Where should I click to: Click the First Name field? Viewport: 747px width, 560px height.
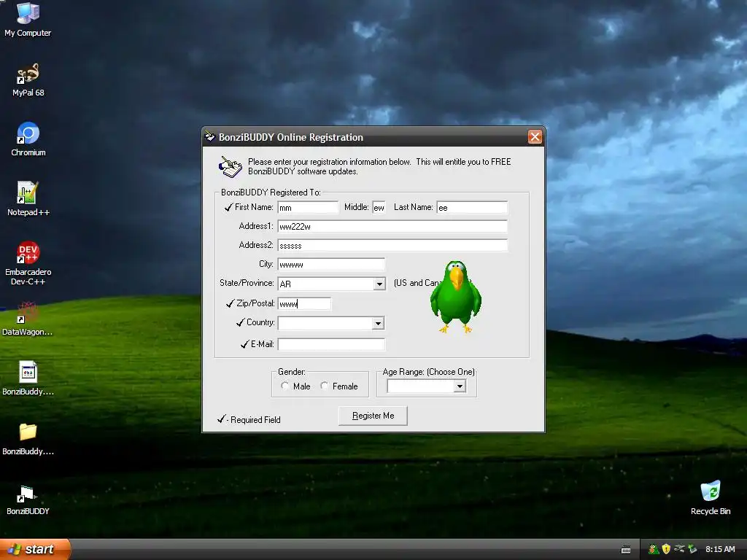308,207
